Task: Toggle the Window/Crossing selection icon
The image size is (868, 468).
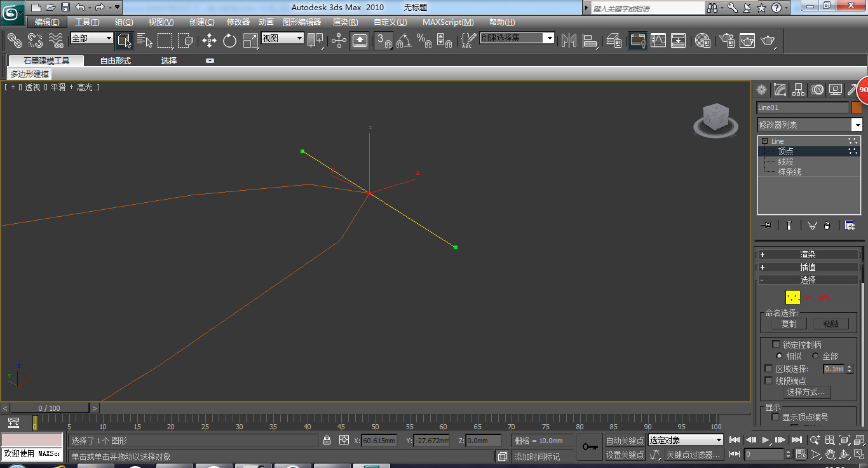Action: (186, 41)
